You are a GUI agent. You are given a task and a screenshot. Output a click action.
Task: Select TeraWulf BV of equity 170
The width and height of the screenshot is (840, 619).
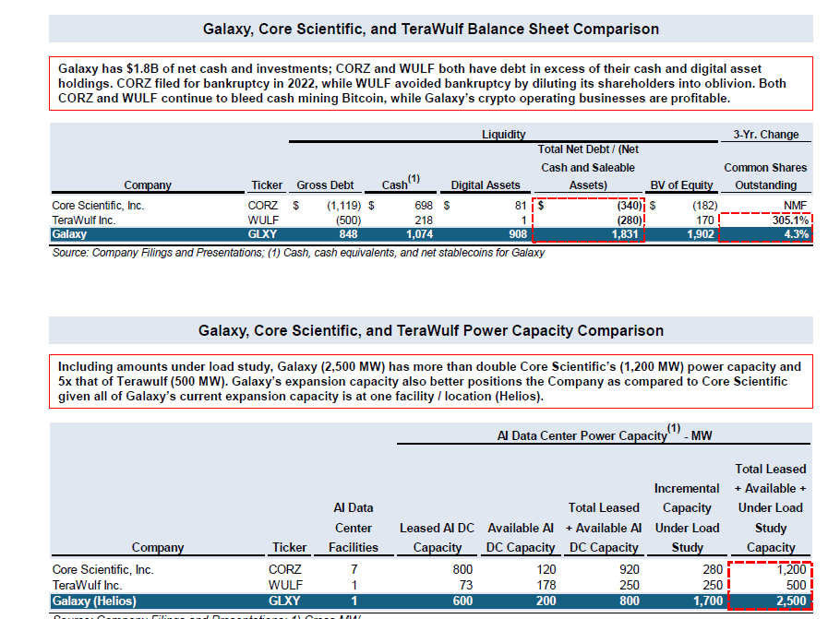click(705, 220)
